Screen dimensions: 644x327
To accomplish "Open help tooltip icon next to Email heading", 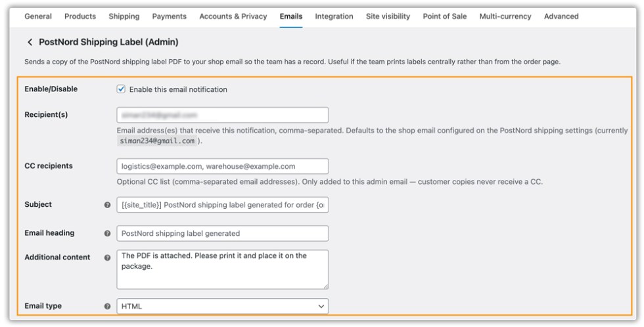I will (107, 233).
